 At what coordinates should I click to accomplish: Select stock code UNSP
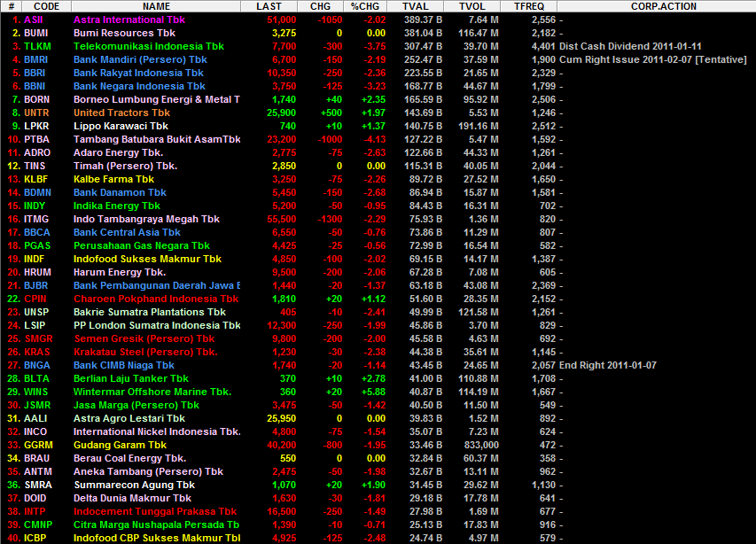tap(36, 312)
